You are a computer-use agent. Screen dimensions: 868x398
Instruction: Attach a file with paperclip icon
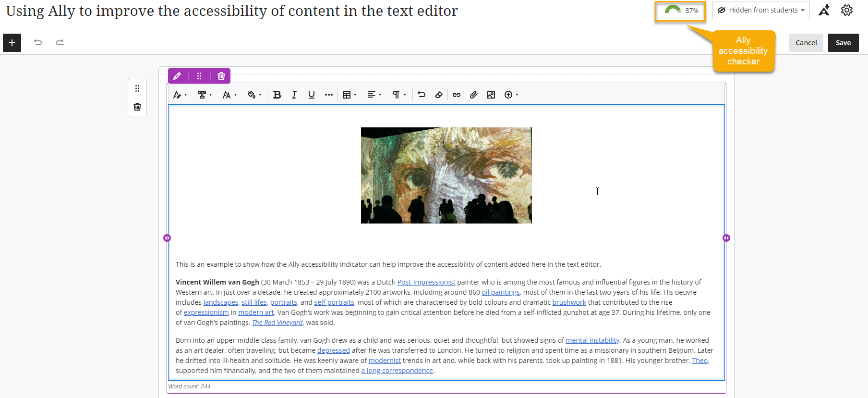click(x=474, y=95)
